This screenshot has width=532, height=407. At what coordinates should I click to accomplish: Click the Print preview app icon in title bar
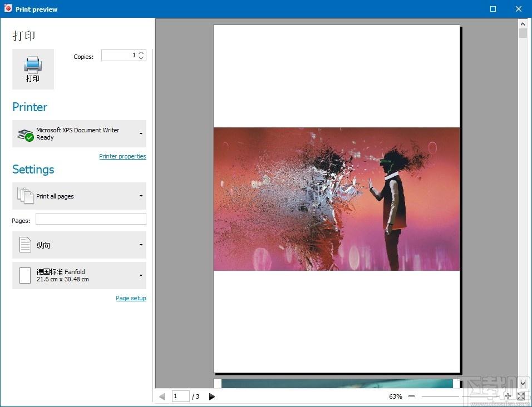click(8, 8)
